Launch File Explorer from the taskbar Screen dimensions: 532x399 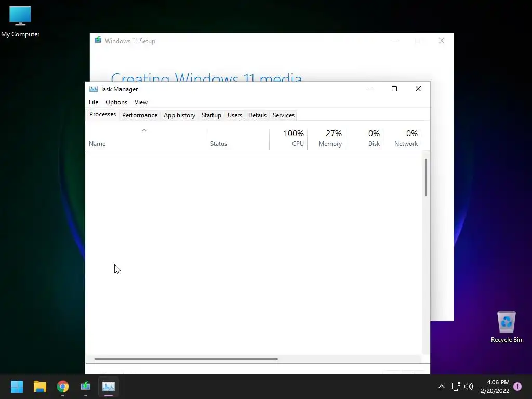(39, 387)
